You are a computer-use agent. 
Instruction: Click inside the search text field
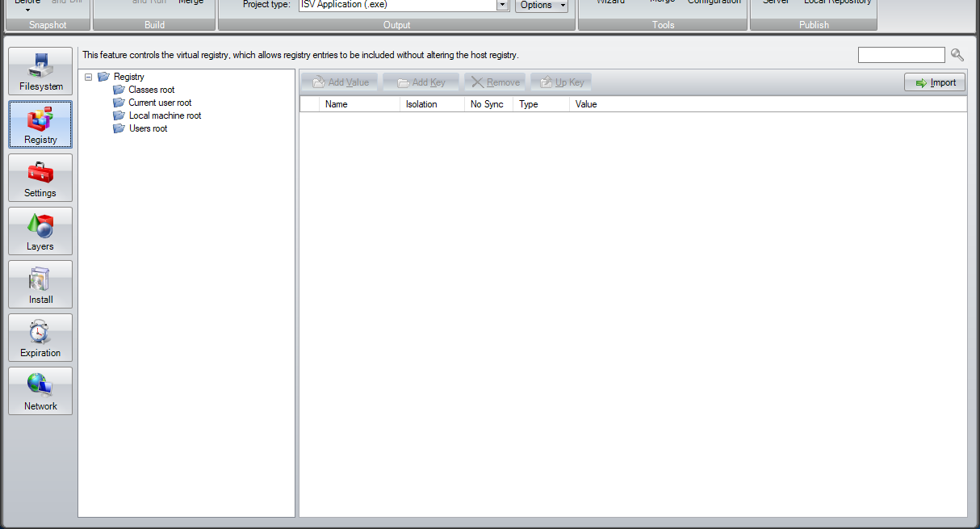[901, 54]
